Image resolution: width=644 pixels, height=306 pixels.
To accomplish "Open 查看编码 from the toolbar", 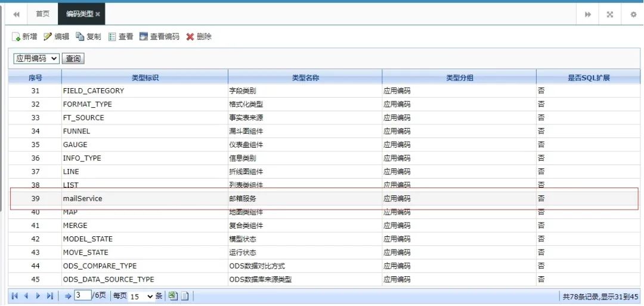I will click(x=159, y=36).
